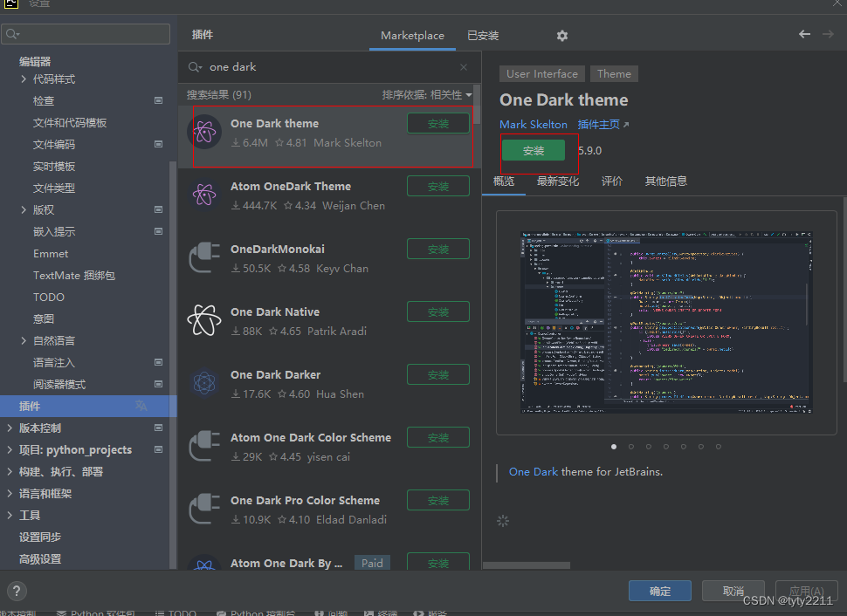Click the plugin screenshot preview thumbnail

tap(666, 323)
